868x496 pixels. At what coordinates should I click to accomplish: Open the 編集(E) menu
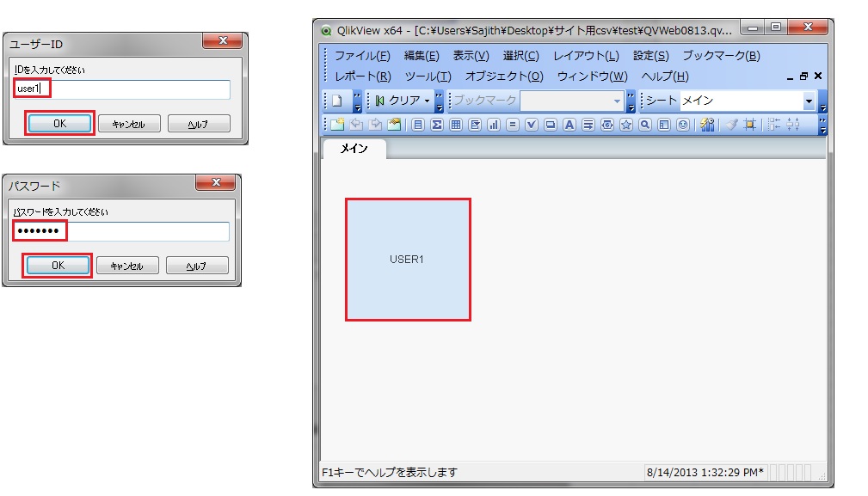pyautogui.click(x=422, y=56)
